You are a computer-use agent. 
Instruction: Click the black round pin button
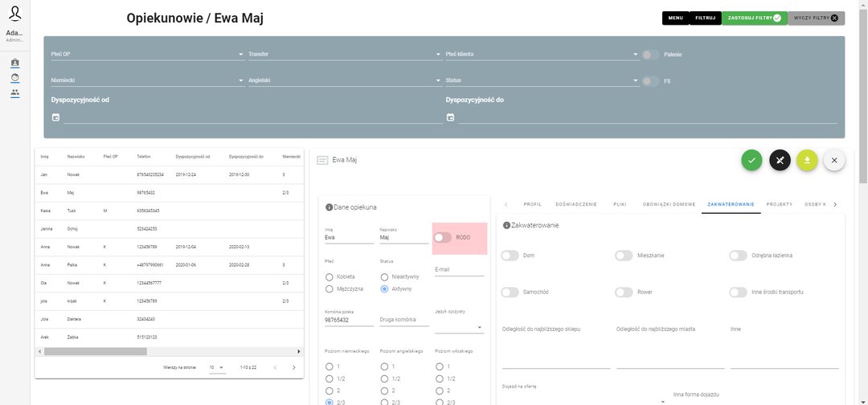tap(780, 160)
